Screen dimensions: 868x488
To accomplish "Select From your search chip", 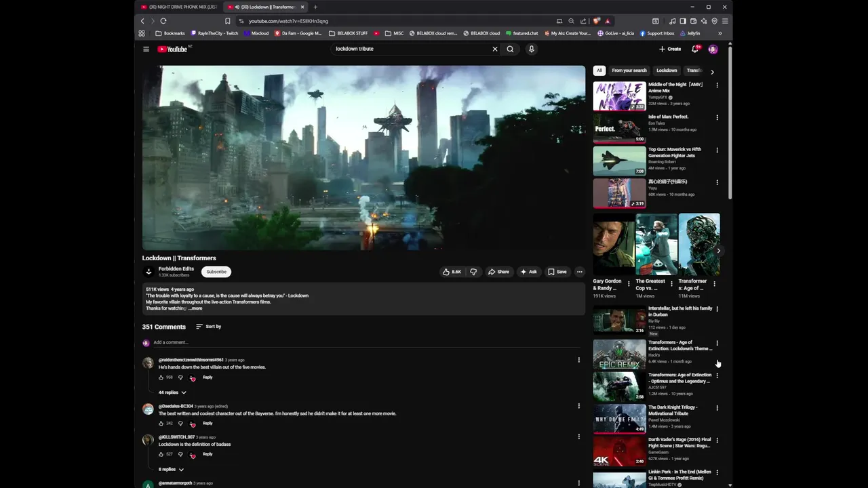I will (x=629, y=70).
